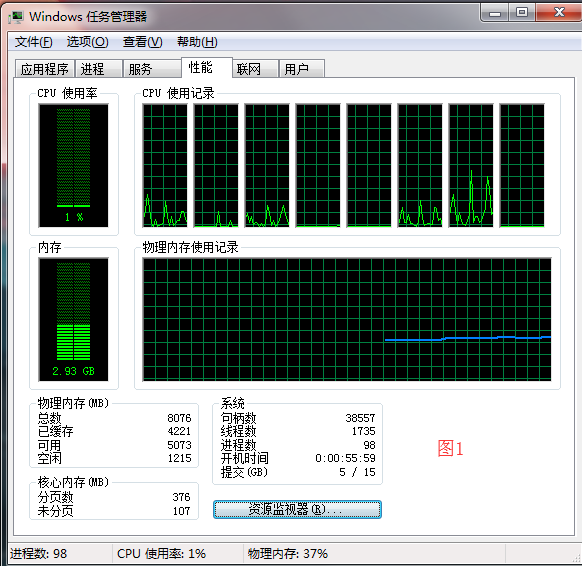Switch to the 用户 tab
Image resolution: width=582 pixels, height=566 pixels.
(x=302, y=69)
